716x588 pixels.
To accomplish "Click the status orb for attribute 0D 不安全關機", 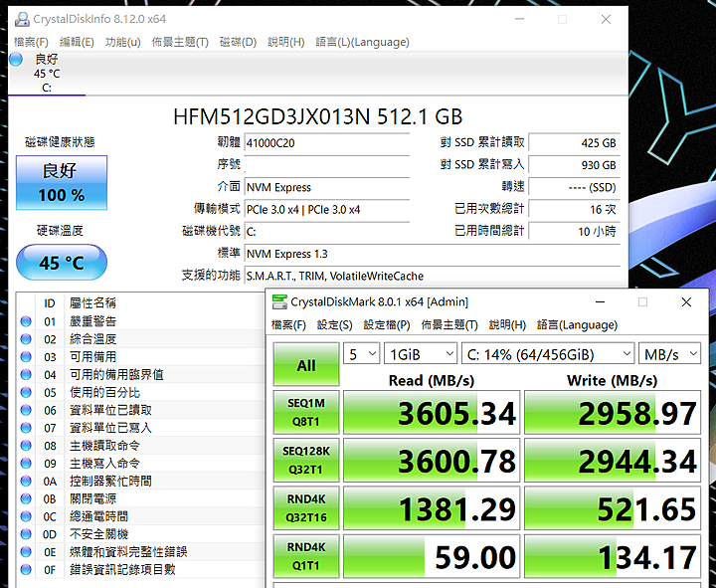I will point(26,534).
